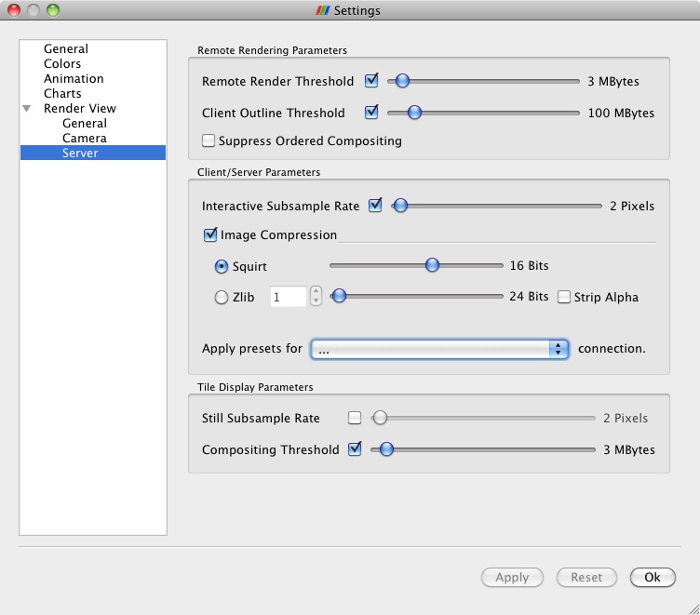700x615 pixels.
Task: Toggle Interactive Subsample Rate checkbox
Action: point(375,206)
